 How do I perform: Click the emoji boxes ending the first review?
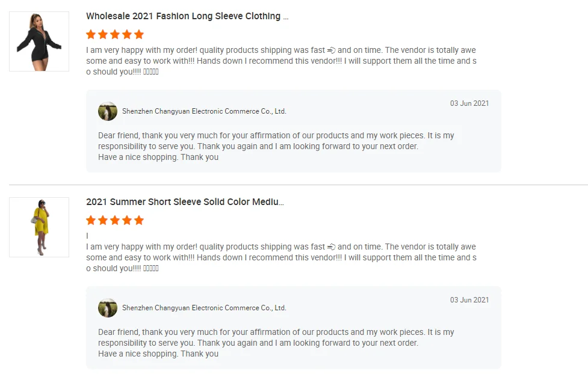click(x=151, y=72)
